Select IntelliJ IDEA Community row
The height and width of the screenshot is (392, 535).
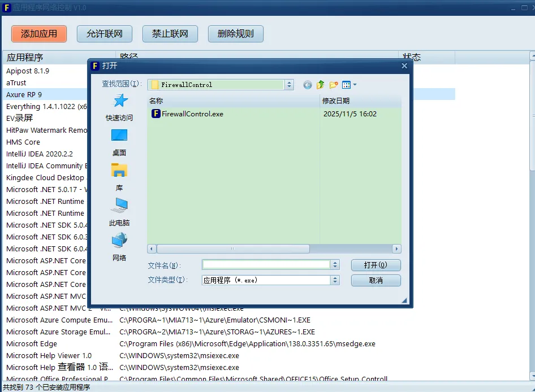(x=46, y=165)
